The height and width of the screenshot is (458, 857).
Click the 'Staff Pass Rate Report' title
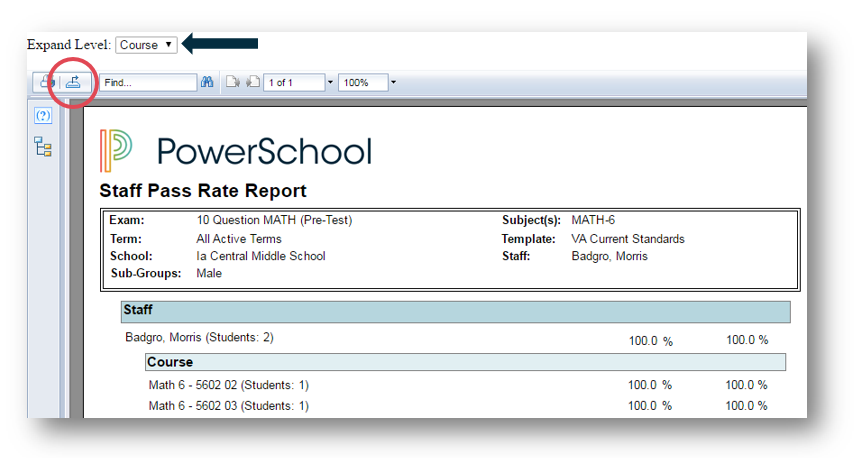coord(203,191)
